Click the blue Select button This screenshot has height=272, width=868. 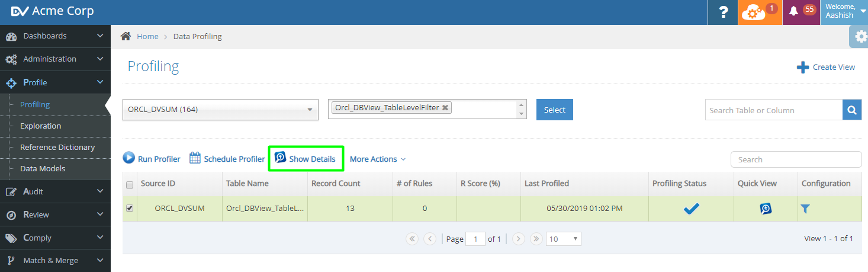(555, 110)
